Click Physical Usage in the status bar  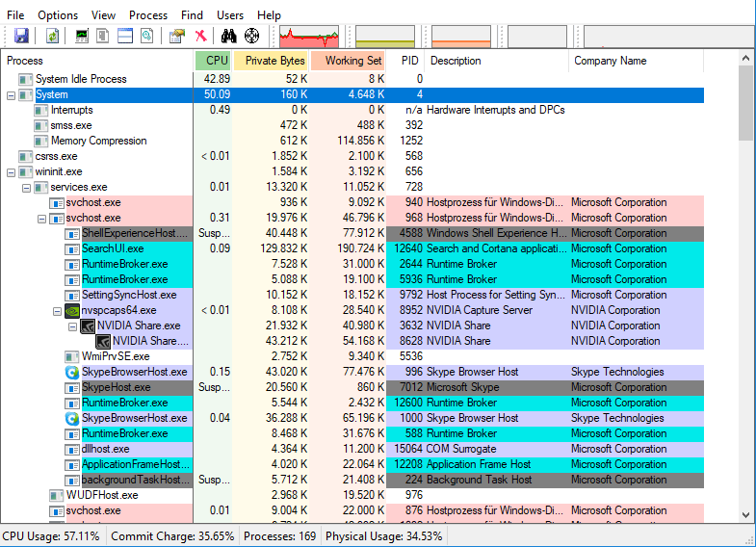(384, 536)
